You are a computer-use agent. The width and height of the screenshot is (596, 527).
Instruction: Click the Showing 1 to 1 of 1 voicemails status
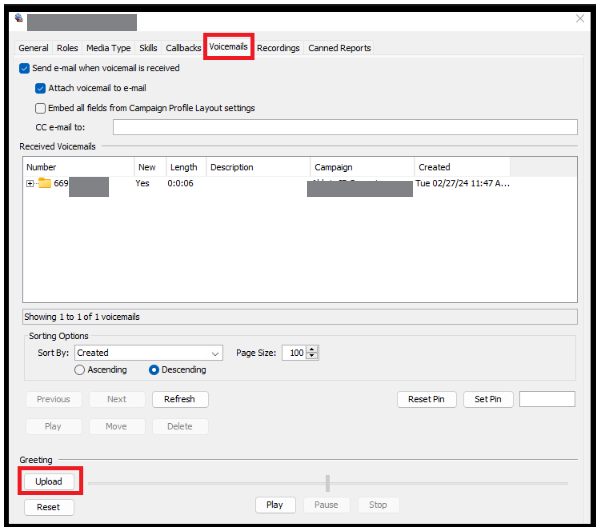[300, 317]
